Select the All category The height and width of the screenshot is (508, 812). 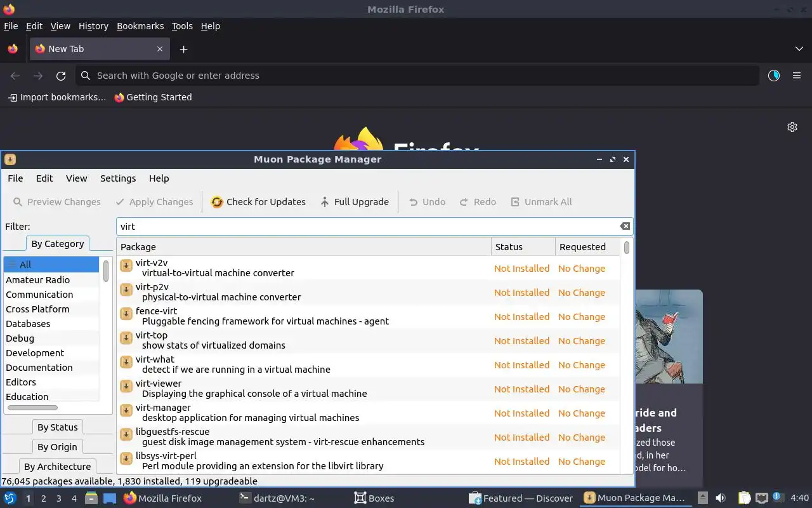[51, 265]
